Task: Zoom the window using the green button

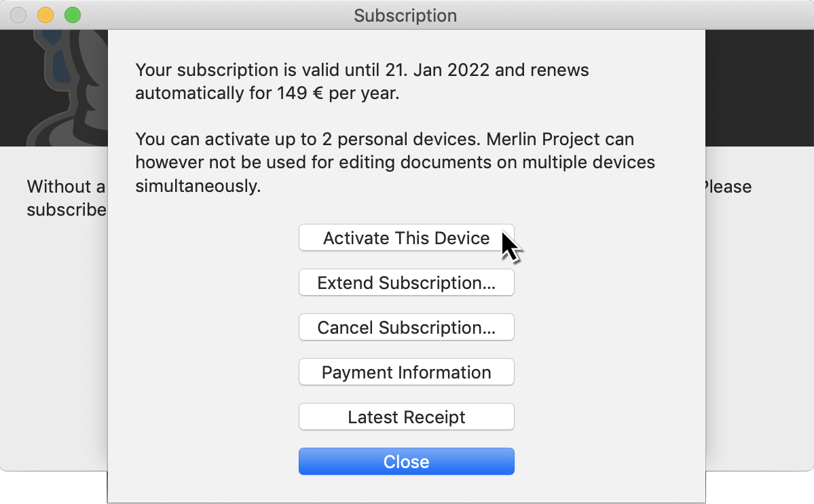Action: tap(72, 15)
